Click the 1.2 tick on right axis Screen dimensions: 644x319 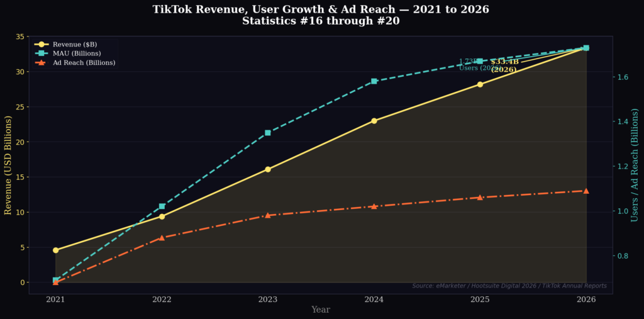[622, 167]
